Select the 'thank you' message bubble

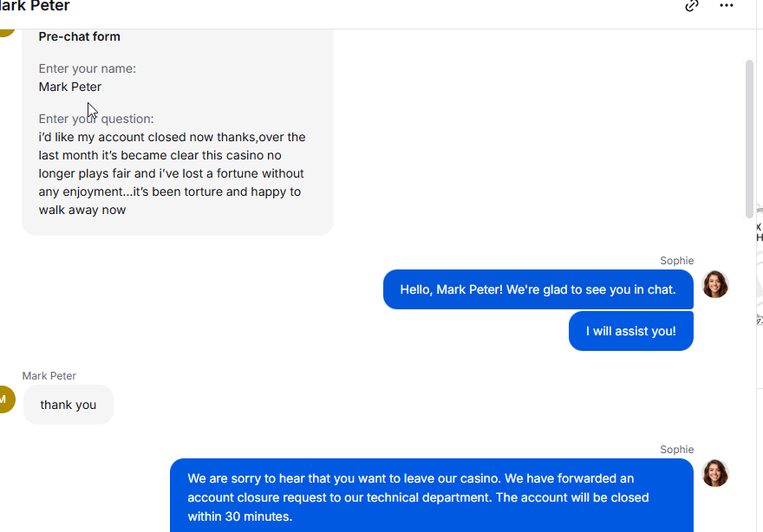[68, 405]
